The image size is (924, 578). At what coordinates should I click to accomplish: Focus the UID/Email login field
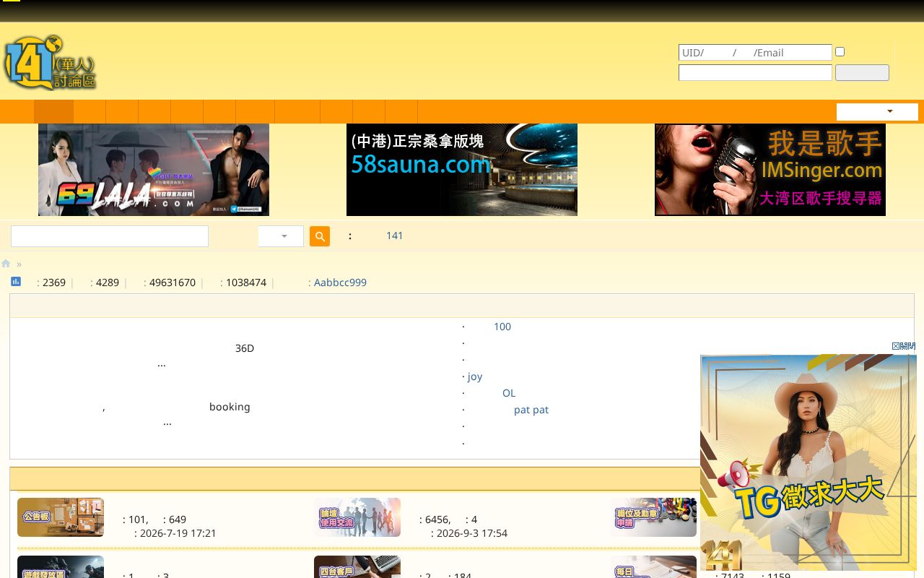tap(755, 53)
